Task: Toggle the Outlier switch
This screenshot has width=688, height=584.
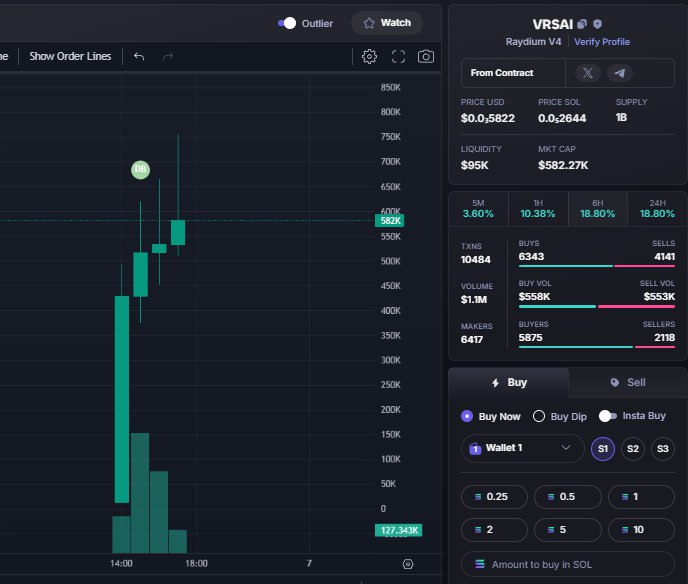Action: pyautogui.click(x=287, y=23)
